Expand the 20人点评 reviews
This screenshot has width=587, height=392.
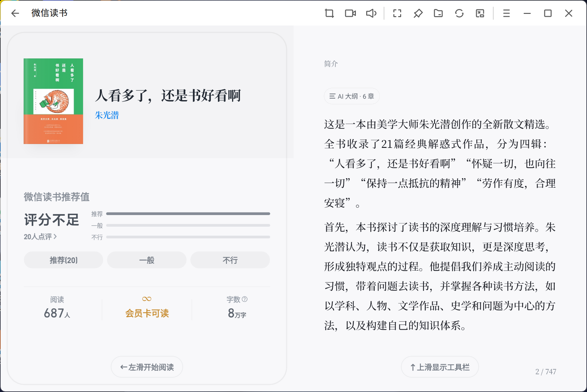(40, 237)
